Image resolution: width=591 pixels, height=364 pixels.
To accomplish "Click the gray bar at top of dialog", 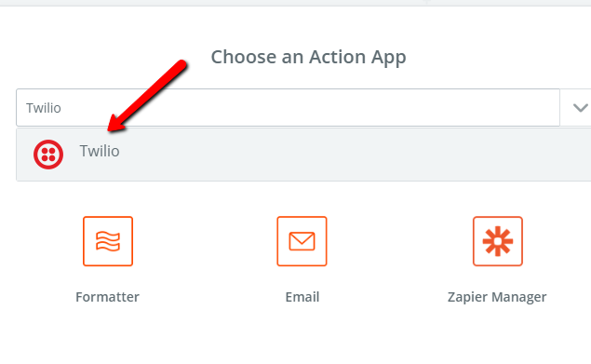I will (x=296, y=3).
